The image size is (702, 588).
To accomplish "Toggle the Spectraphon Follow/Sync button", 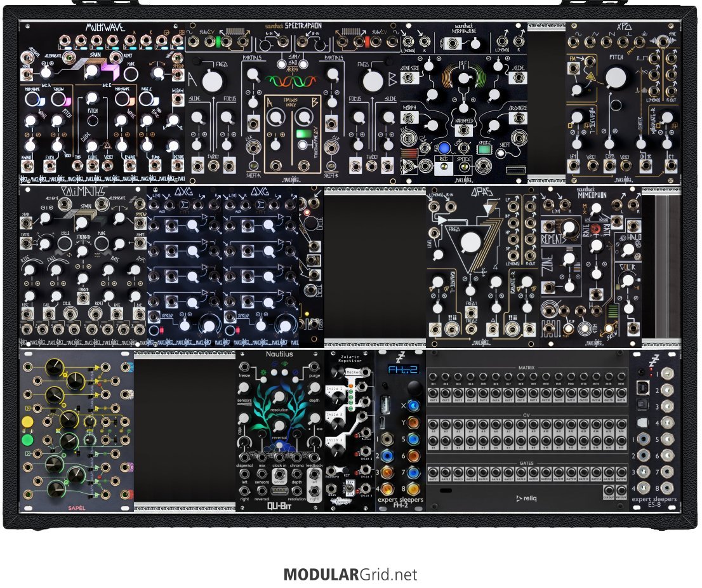I will pos(303,145).
